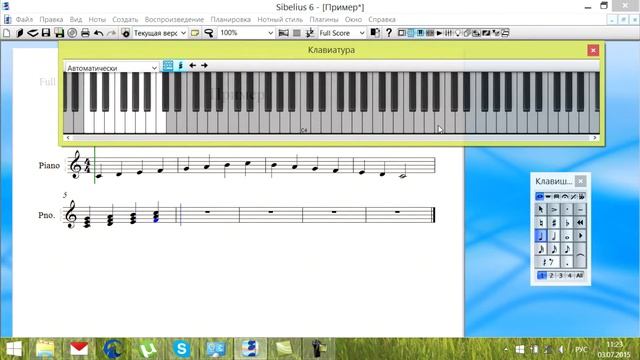
Task: Toggle the tenuto dash on the keypad
Action: point(580,209)
